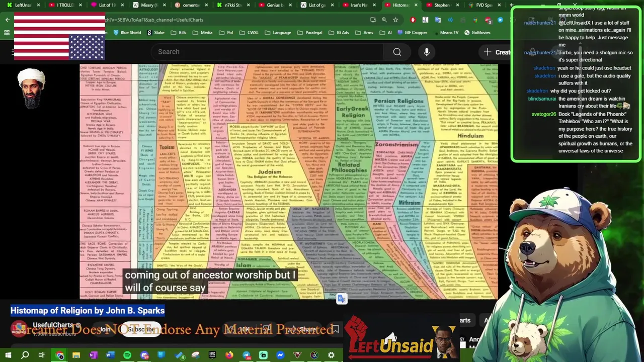The width and height of the screenshot is (644, 362).
Task: Expand the Language bookmark folder
Action: pyautogui.click(x=278, y=33)
